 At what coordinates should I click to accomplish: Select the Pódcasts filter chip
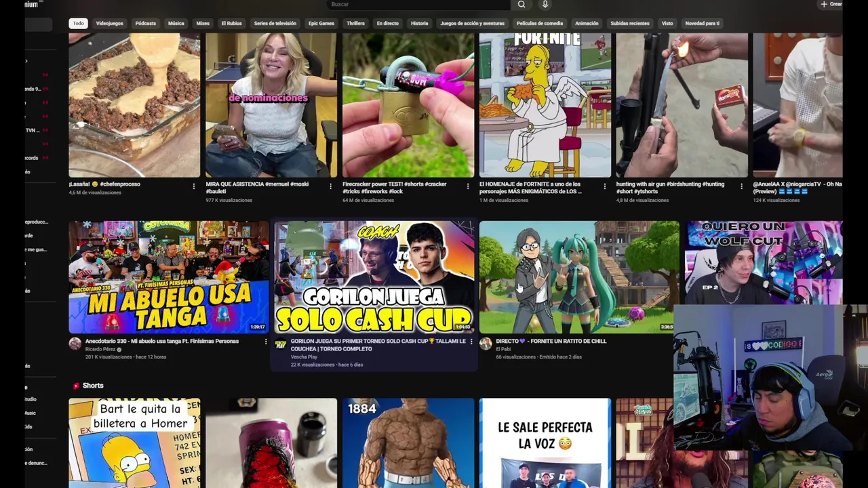pyautogui.click(x=145, y=23)
